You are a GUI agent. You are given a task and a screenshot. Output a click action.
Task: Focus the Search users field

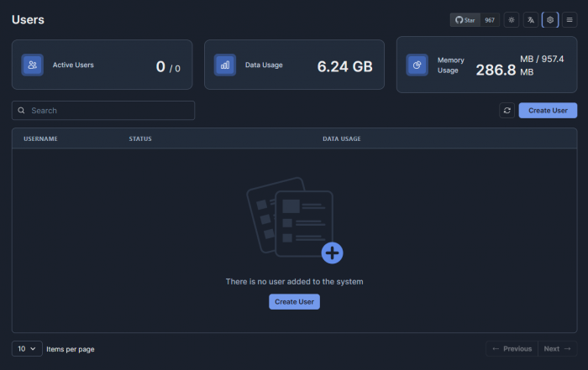coord(109,111)
